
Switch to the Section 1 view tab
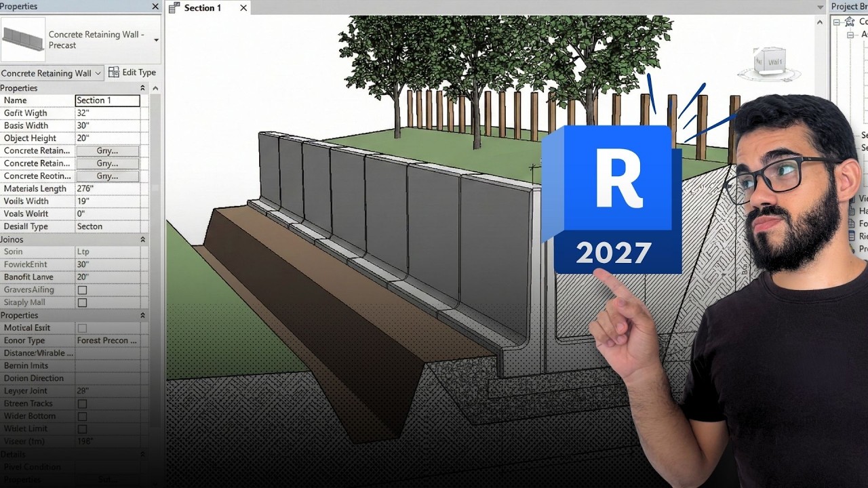click(208, 8)
